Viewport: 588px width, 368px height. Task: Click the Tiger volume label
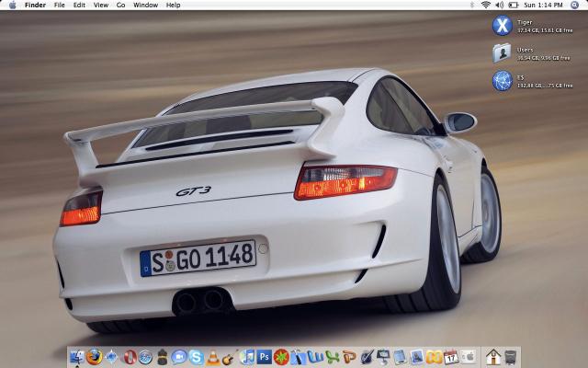pyautogui.click(x=525, y=22)
